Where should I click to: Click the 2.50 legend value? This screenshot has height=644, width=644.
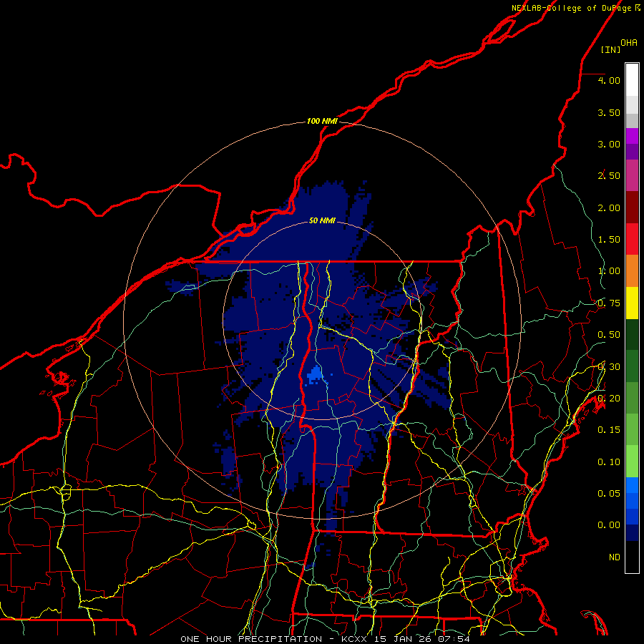609,176
